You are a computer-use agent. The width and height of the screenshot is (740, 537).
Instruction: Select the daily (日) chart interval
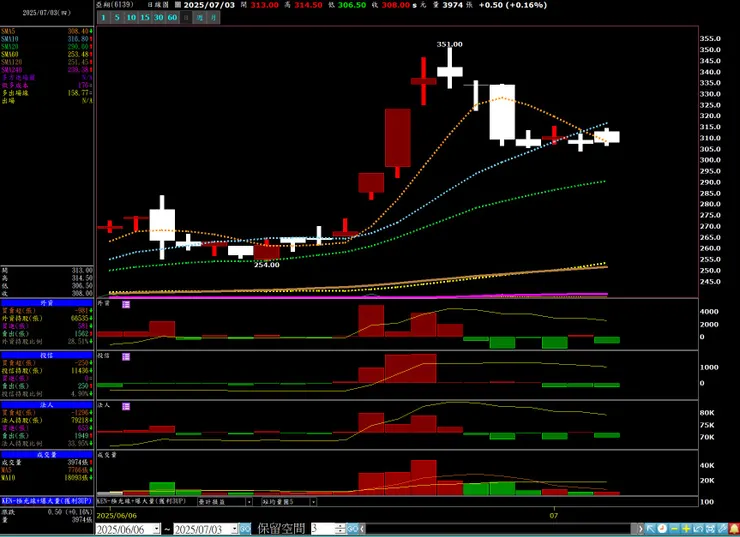186,17
